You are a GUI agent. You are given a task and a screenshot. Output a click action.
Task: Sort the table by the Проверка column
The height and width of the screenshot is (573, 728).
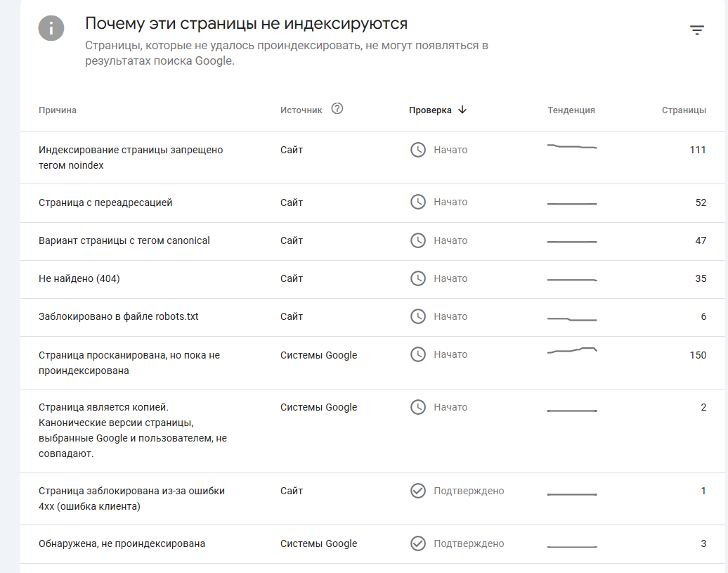pos(430,110)
